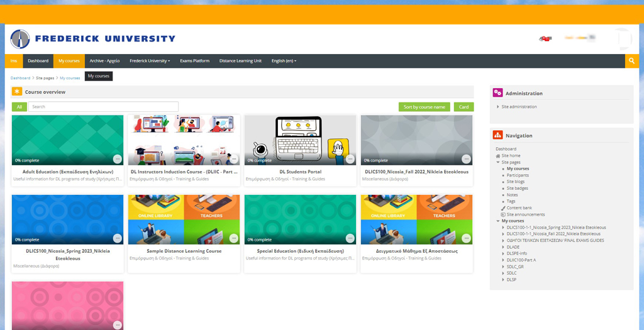Open actions menu on DLICS100 Spring 2023 card
The width and height of the screenshot is (644, 330).
[x=118, y=238]
